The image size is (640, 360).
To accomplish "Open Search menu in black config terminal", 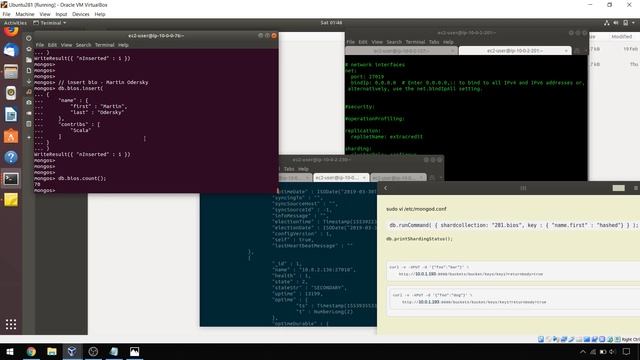I will (x=394, y=42).
